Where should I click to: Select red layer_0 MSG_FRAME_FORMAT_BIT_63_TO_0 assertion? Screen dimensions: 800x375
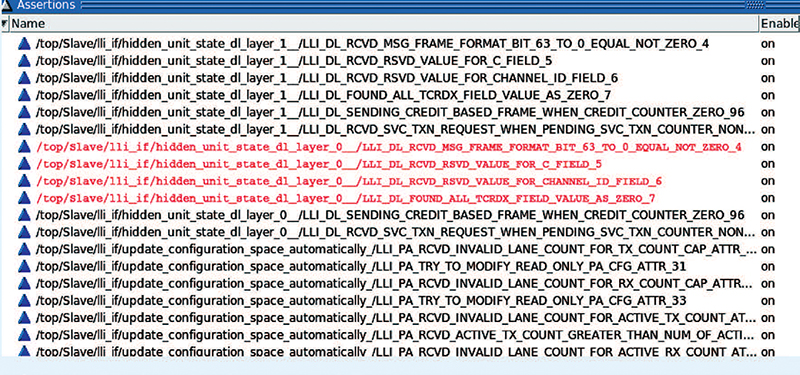(x=389, y=147)
